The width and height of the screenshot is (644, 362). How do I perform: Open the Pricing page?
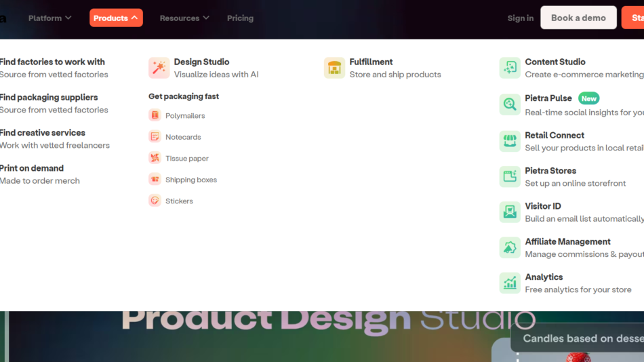click(x=240, y=18)
